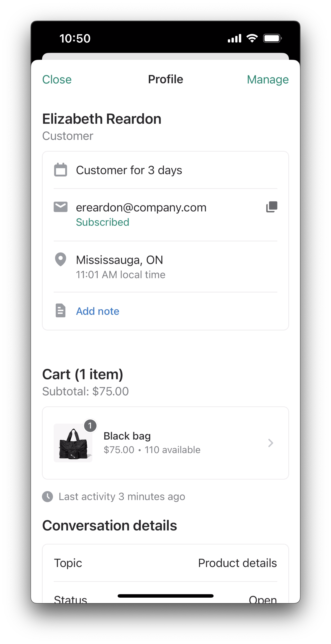Tap the calendar icon beside customer duration
331x644 pixels.
point(60,170)
